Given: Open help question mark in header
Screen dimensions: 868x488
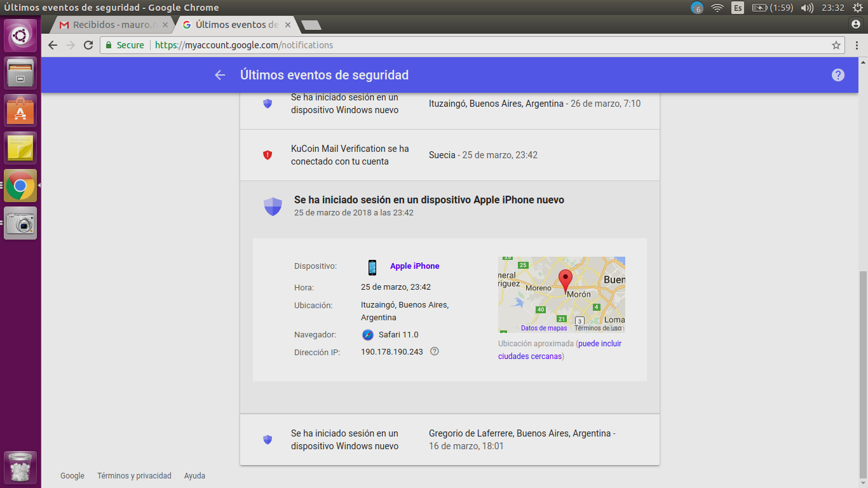Looking at the screenshot, I should pyautogui.click(x=838, y=75).
